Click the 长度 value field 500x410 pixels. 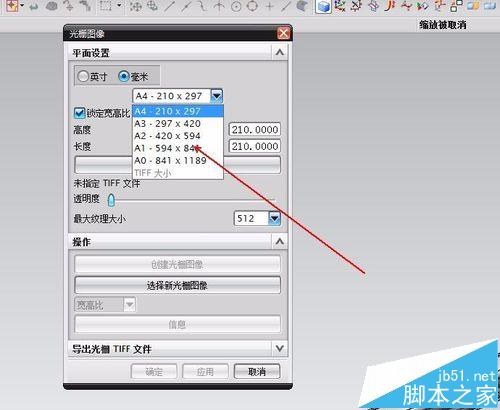pyautogui.click(x=255, y=146)
